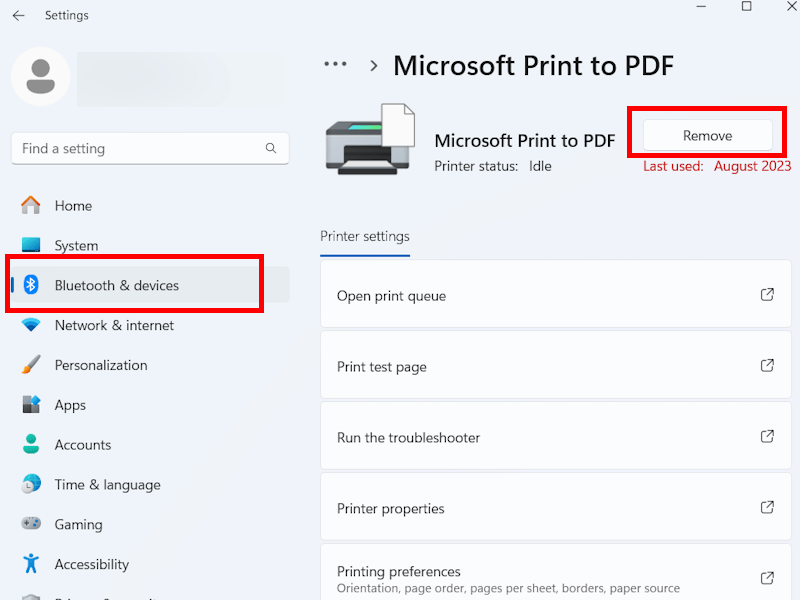Click the Apps icon in the sidebar
Screen dimensions: 800x600
point(30,405)
